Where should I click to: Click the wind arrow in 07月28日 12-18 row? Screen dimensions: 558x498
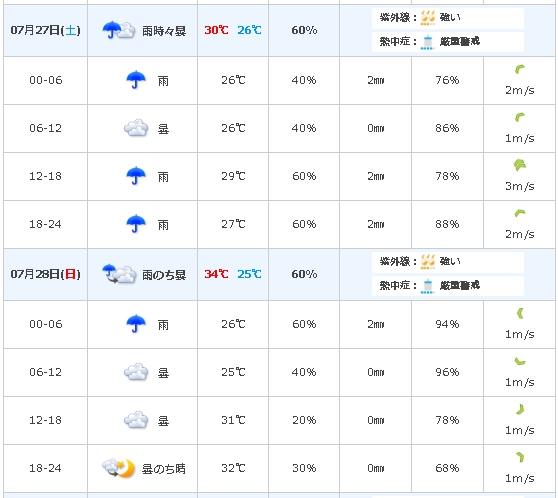pyautogui.click(x=520, y=410)
